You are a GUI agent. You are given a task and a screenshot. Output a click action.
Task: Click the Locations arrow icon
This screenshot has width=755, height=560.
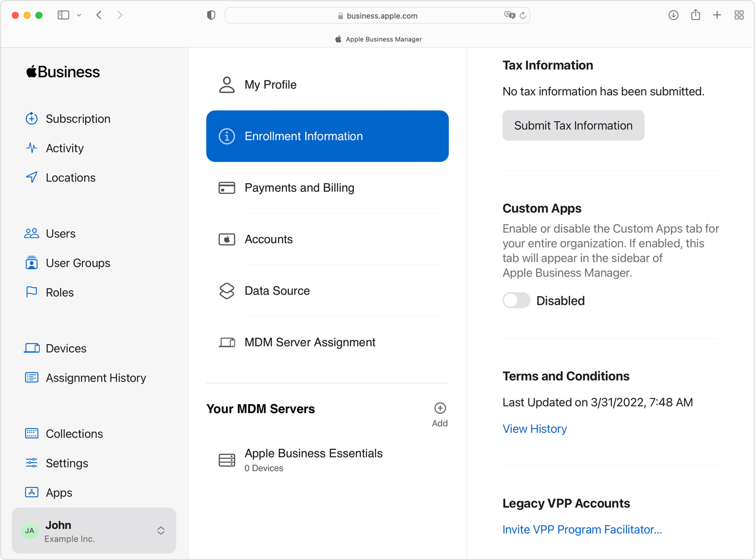click(x=31, y=177)
